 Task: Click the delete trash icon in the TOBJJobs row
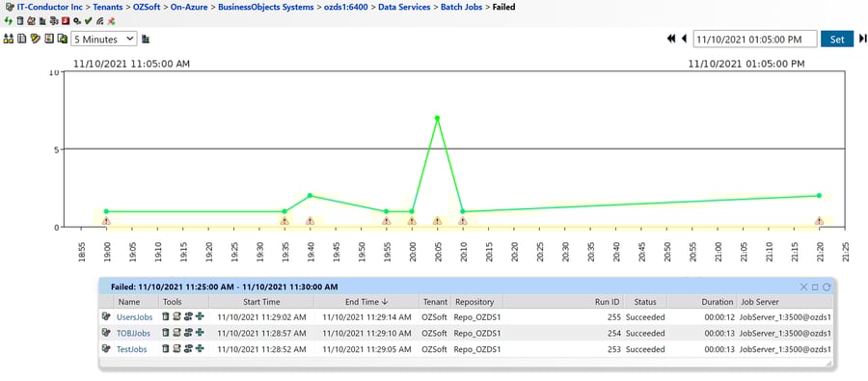(x=166, y=333)
